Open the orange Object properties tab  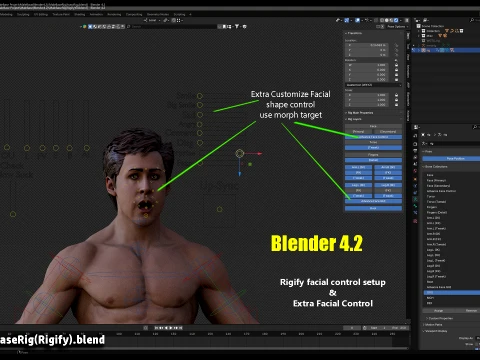[415, 179]
